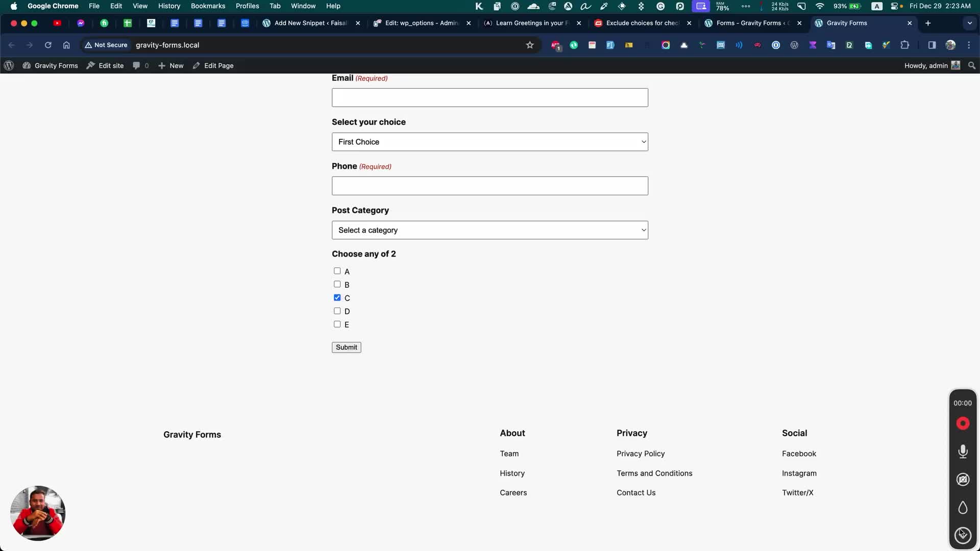980x551 pixels.
Task: Click the red record button in recorder panel
Action: (x=963, y=423)
